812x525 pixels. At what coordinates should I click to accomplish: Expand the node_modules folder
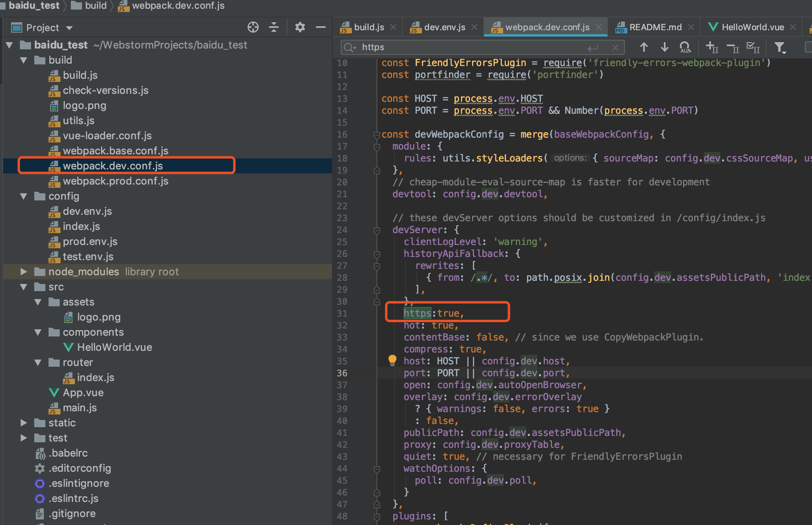click(23, 272)
